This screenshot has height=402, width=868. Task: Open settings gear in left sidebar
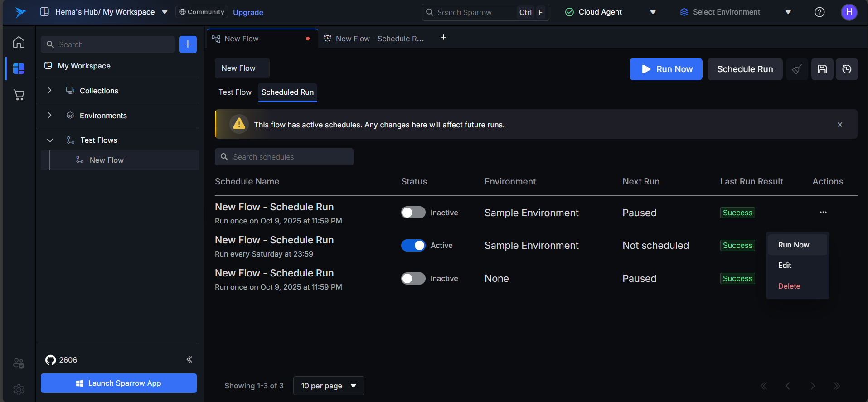[x=19, y=389]
